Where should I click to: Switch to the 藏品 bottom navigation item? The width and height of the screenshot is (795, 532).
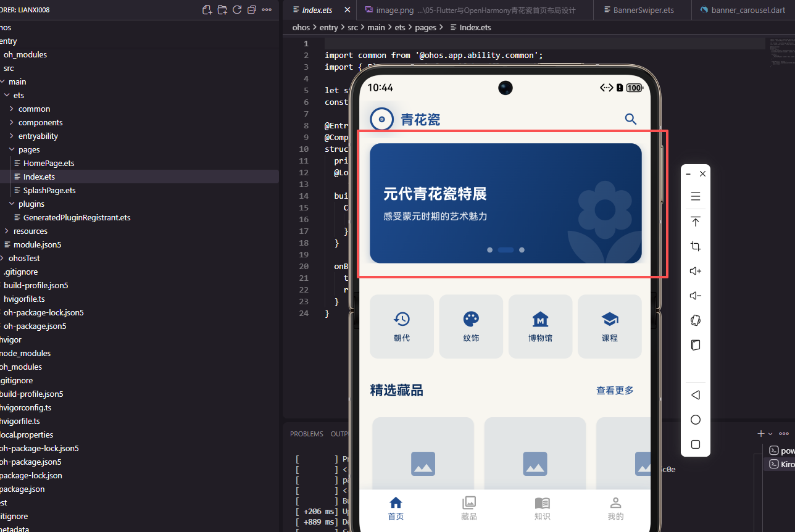469,508
